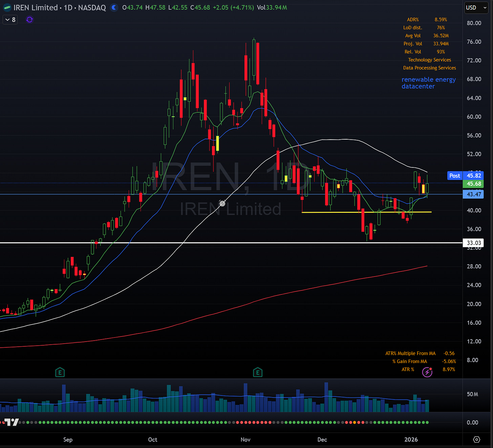The width and height of the screenshot is (493, 448).
Task: Click the 'Sep' label on time axis
Action: 68,440
